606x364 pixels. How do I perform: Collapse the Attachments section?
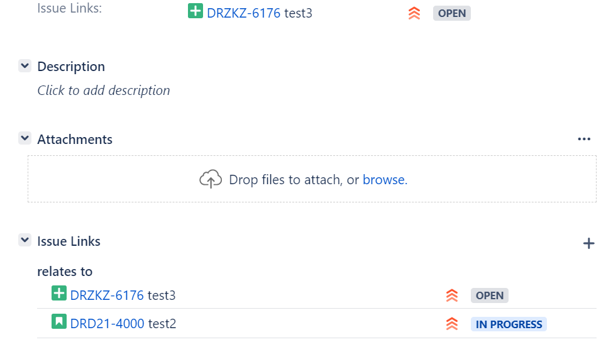coord(25,138)
